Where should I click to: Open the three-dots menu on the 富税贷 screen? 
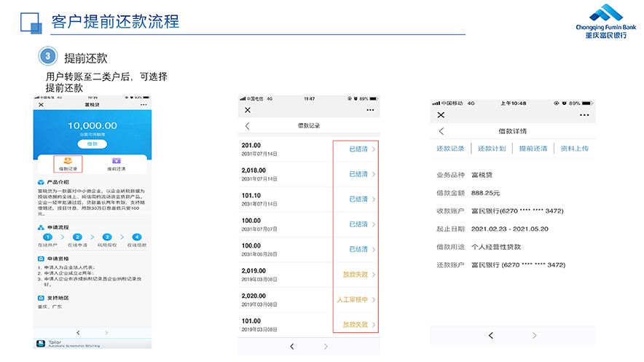(x=144, y=105)
